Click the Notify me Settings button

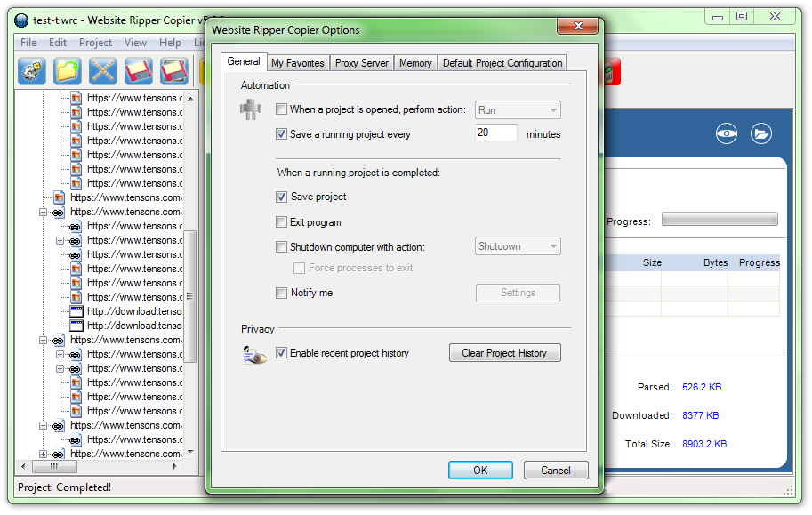point(518,293)
